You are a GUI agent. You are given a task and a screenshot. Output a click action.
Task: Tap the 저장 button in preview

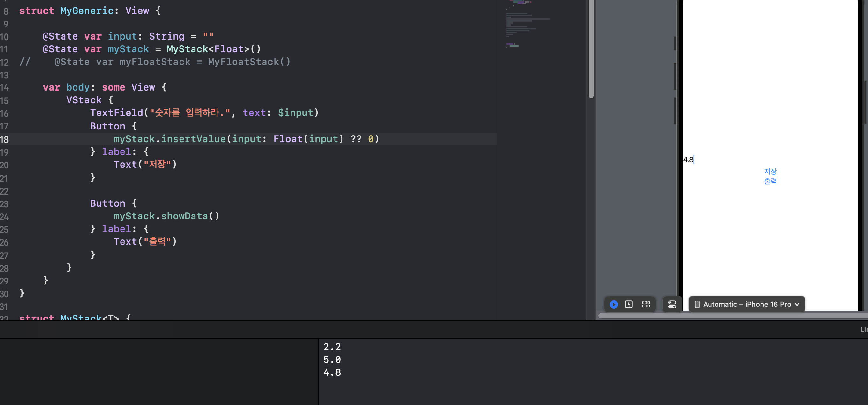click(x=770, y=171)
